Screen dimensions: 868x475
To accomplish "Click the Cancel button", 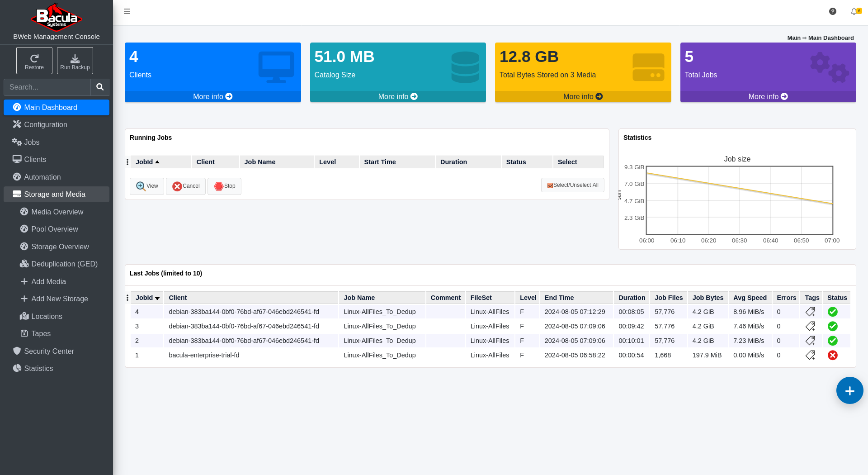I will coord(186,186).
